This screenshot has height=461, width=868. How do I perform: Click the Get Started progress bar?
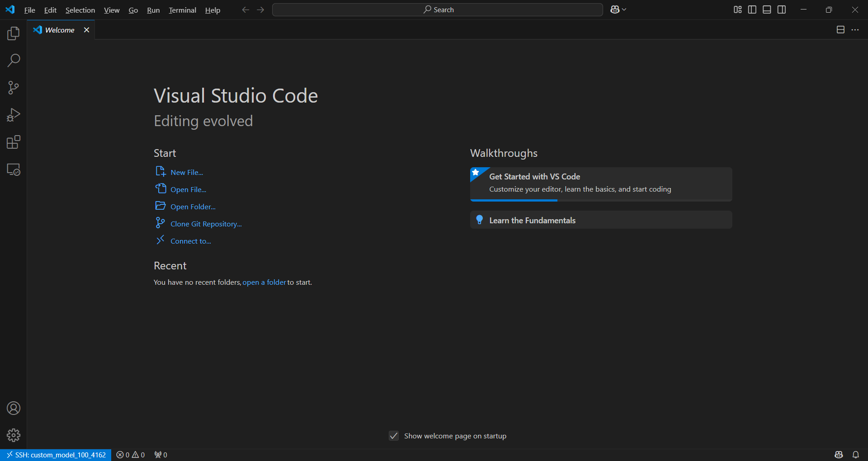(x=601, y=200)
